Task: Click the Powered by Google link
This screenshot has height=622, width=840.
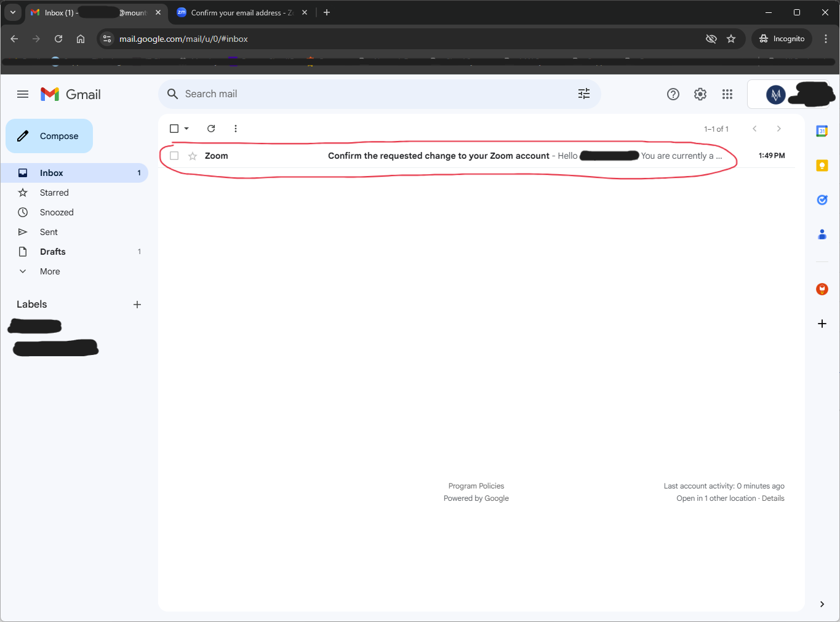Action: click(476, 498)
